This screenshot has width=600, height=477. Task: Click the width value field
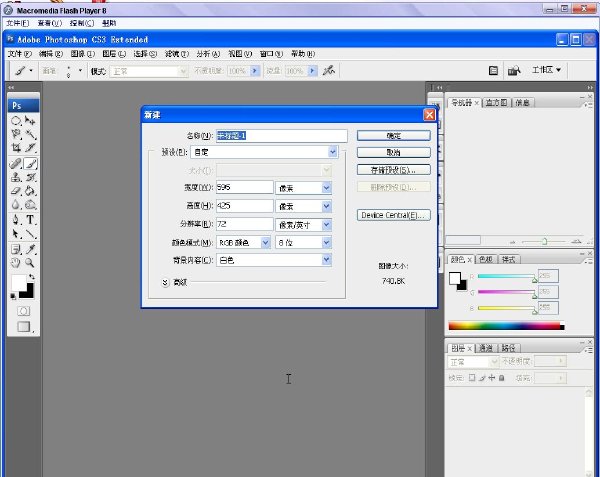pos(245,187)
